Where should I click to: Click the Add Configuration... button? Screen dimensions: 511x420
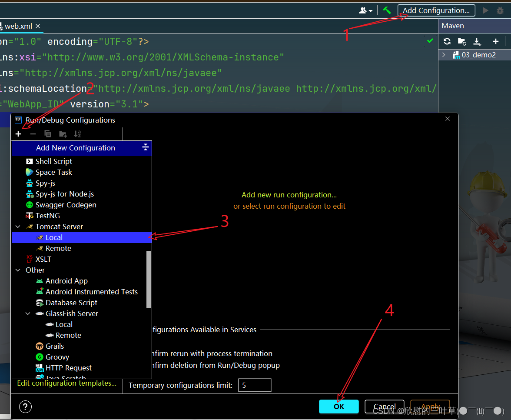click(x=436, y=10)
